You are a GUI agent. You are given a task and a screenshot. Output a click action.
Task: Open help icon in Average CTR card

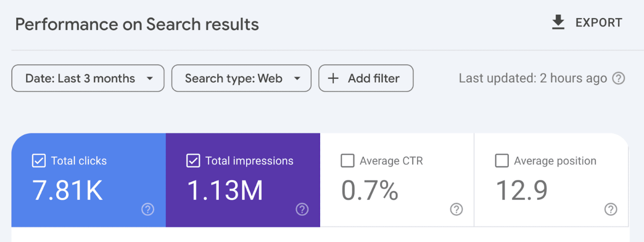pos(456,209)
